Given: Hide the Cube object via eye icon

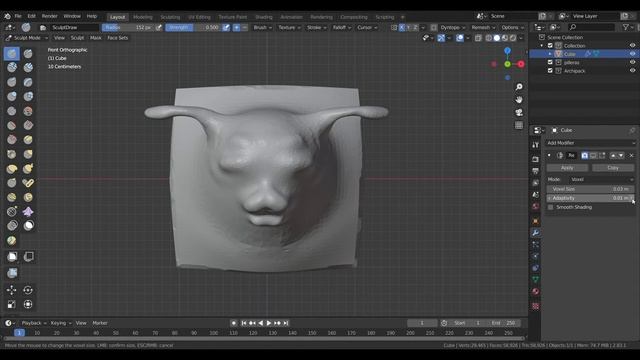Looking at the screenshot, I should 632,54.
